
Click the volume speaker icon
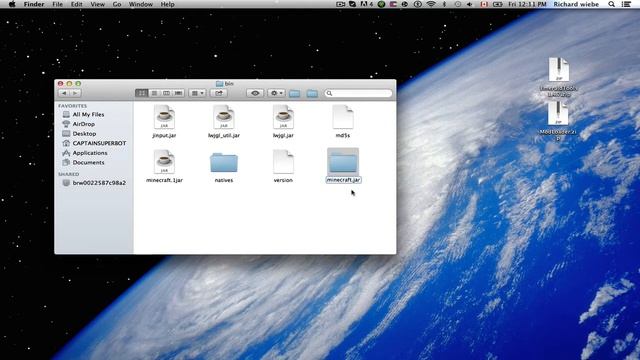(x=469, y=4)
